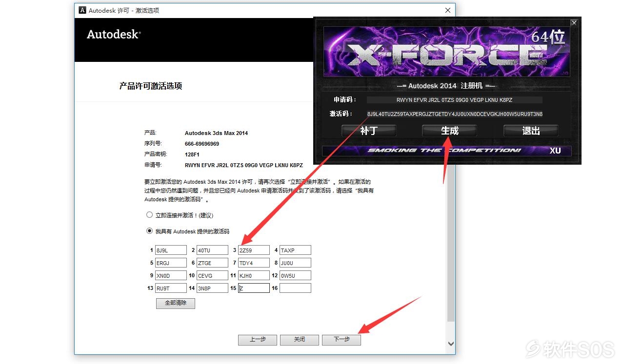Image resolution: width=623 pixels, height=364 pixels.
Task: Click activation code field 8 containing JU0U
Action: (295, 263)
